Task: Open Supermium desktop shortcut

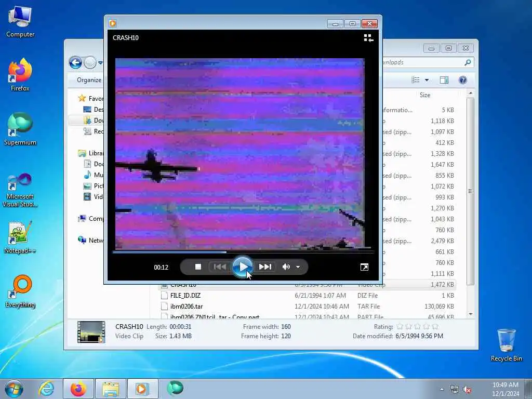Action: pos(20,129)
